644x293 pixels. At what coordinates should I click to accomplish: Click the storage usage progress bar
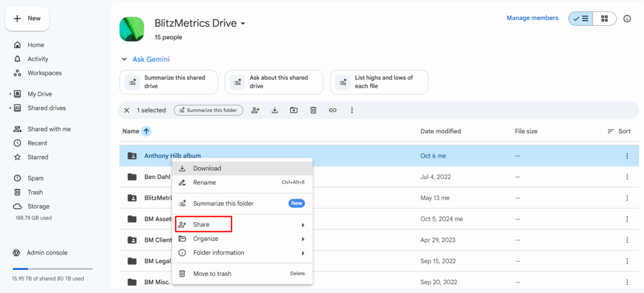[52, 269]
